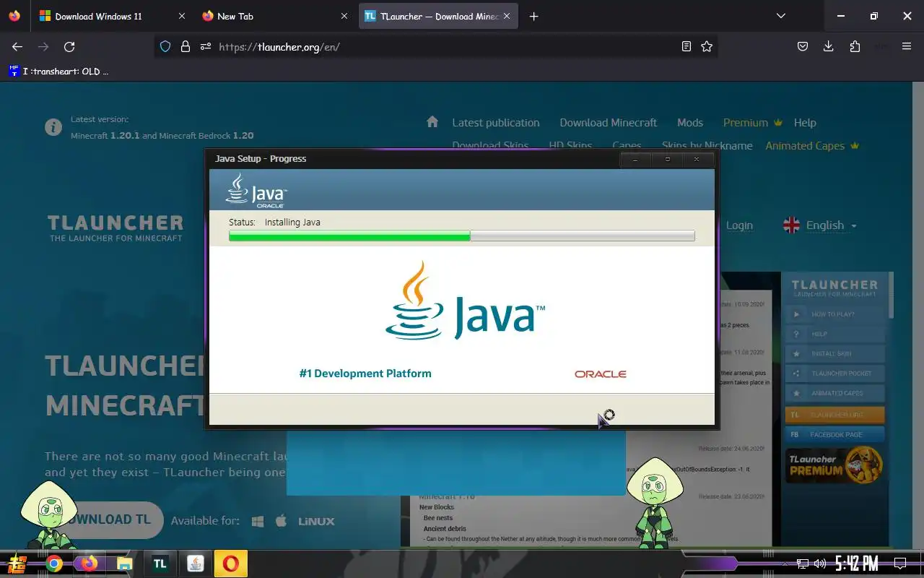Close the TLauncher tab
Viewport: 924px width, 578px height.
pos(507,16)
